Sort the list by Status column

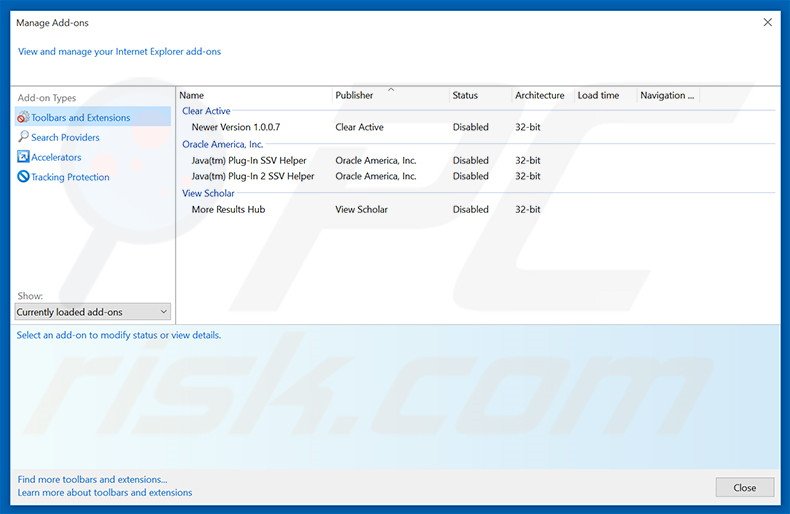coord(465,96)
